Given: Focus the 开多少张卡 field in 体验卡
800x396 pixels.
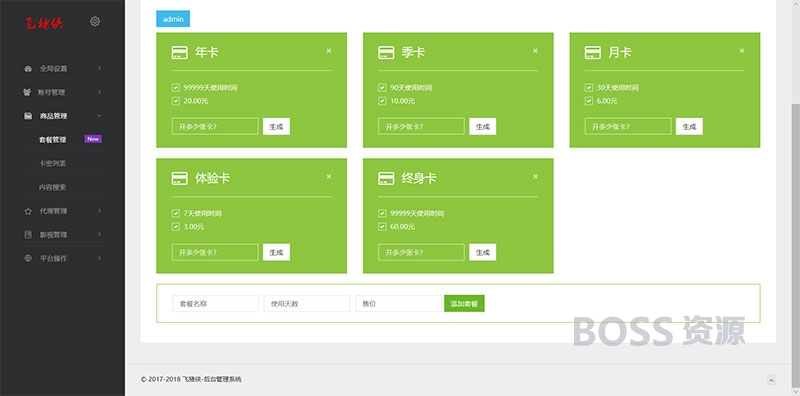Looking at the screenshot, I should click(x=215, y=252).
